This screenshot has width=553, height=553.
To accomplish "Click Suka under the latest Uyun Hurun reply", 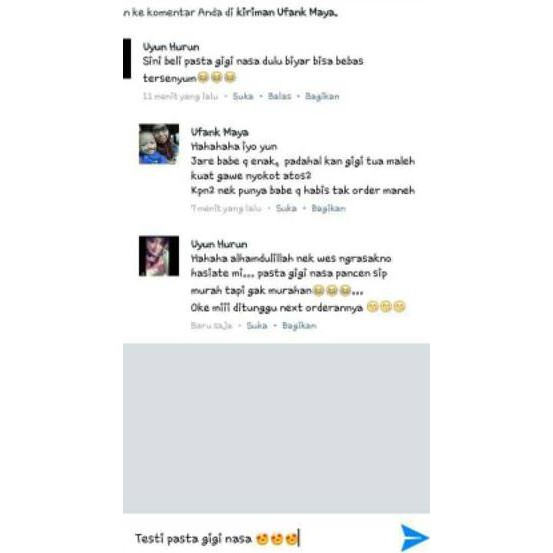I will [x=257, y=326].
